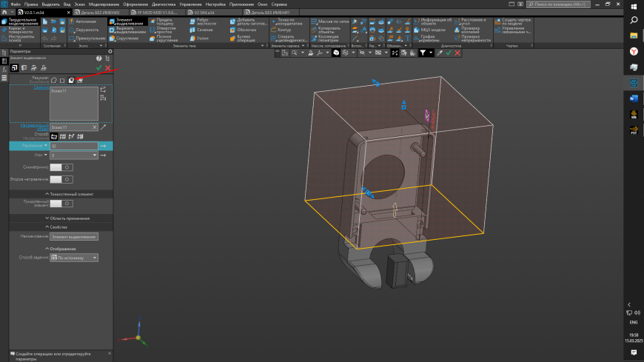Choose the Уклон tool
This screenshot has width=644, height=362.
coord(199,38)
